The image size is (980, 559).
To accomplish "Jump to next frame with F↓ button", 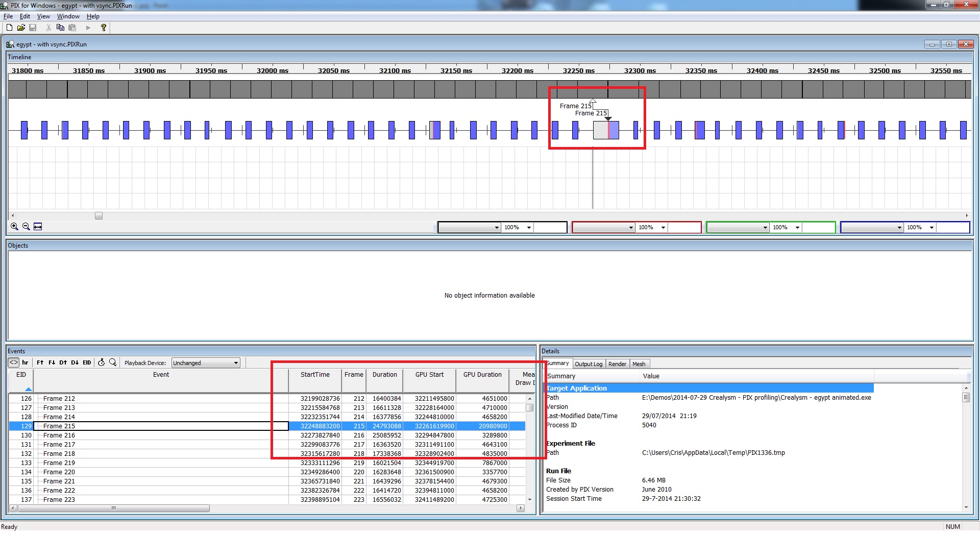I will 52,362.
